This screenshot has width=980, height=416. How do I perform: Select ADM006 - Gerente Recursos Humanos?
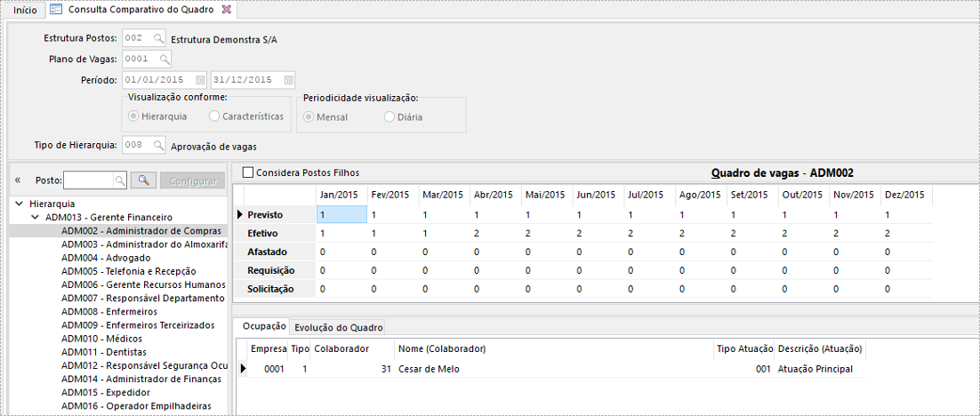[142, 284]
